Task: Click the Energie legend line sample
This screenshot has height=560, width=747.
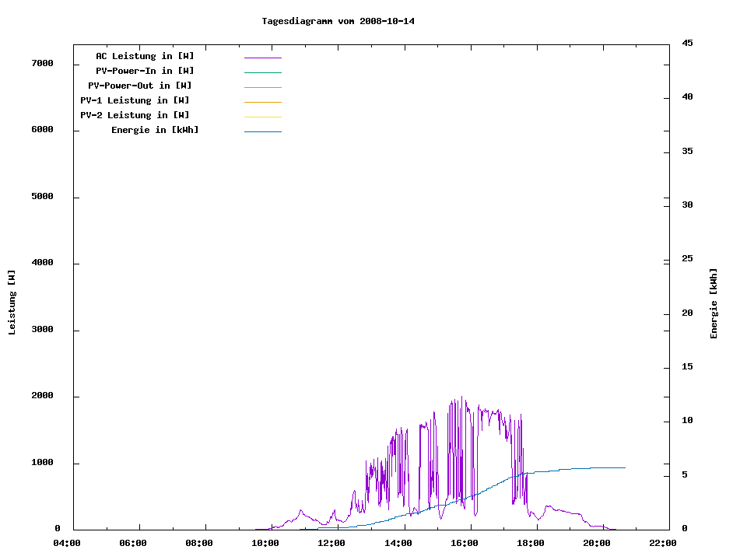Action: (262, 131)
